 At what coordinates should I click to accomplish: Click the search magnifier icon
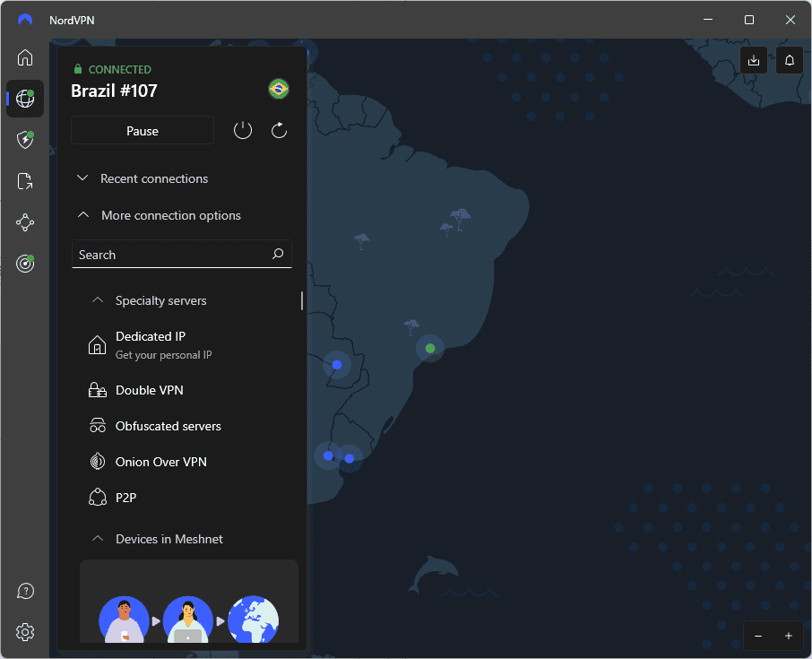278,254
